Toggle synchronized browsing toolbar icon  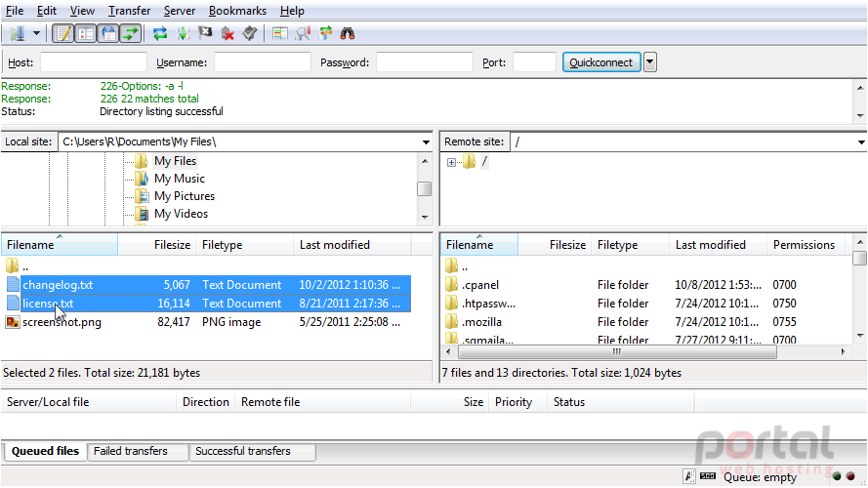[x=325, y=34]
